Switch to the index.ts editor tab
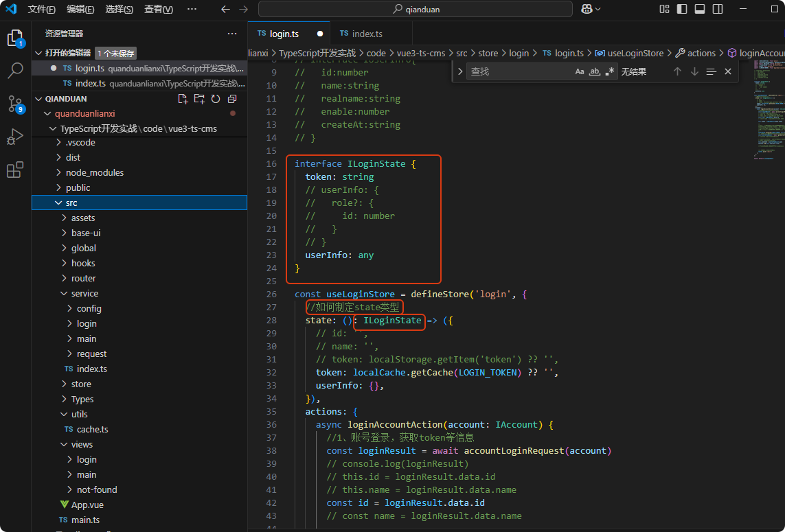This screenshot has width=785, height=532. point(367,34)
